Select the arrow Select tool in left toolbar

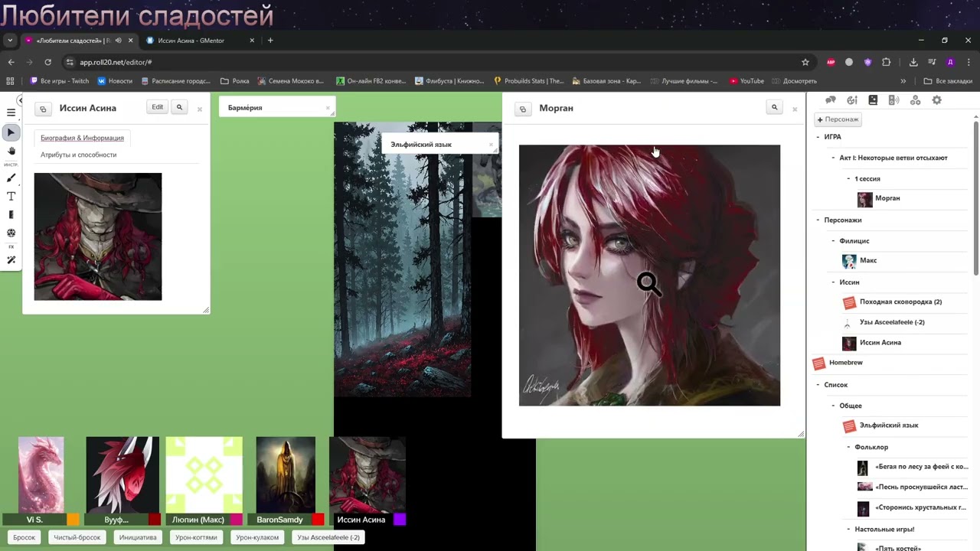click(x=11, y=132)
